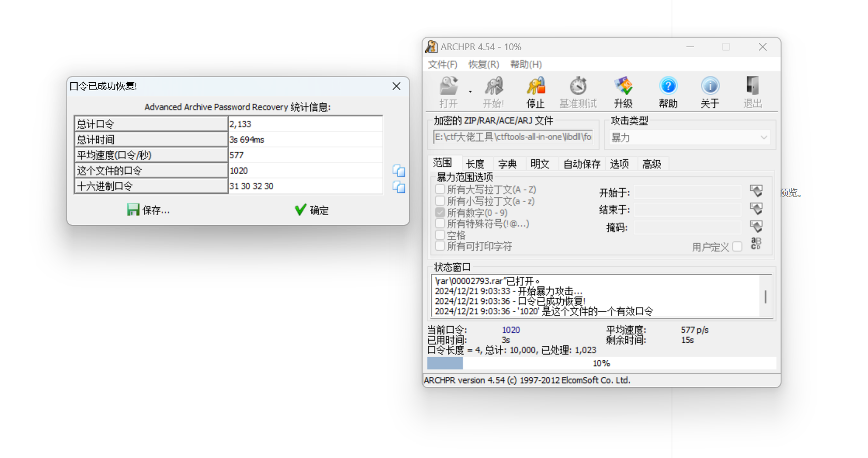This screenshot has height=458, width=868.
Task: Open the 恢复(R) menu
Action: click(484, 64)
